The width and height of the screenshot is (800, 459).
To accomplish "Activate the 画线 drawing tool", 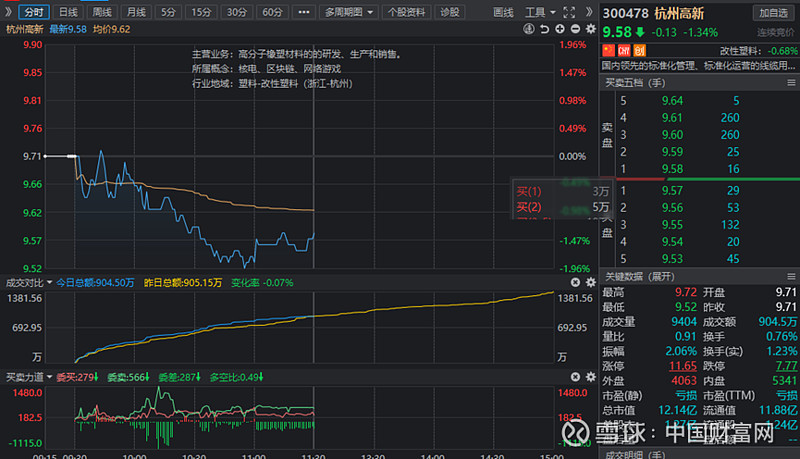I will click(503, 12).
